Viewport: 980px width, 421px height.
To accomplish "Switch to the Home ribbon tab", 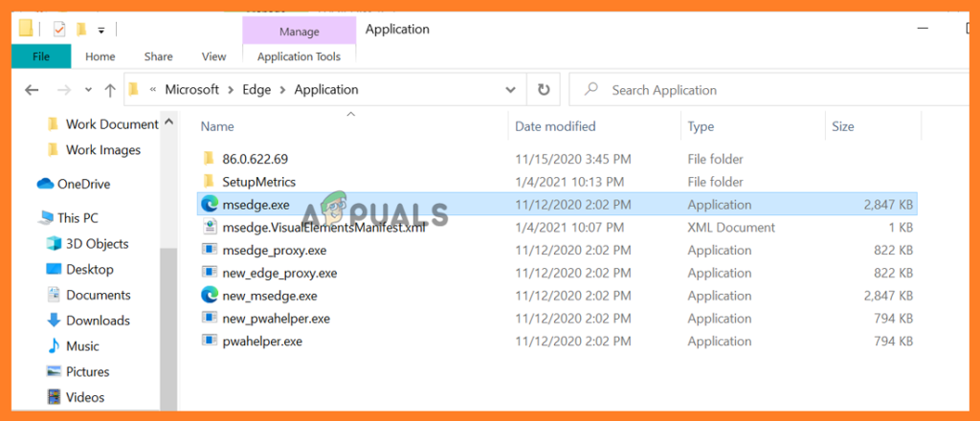I will click(100, 56).
